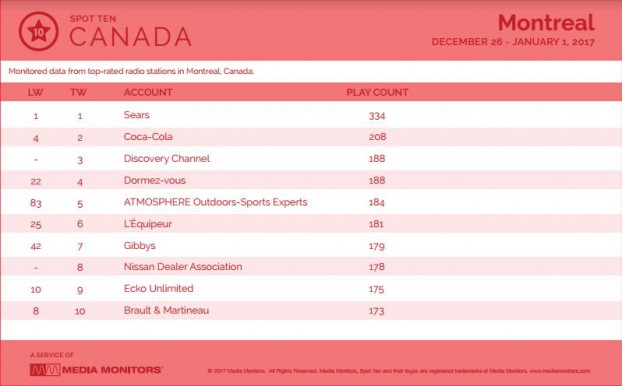Viewport: 622px width, 386px height.
Task: Click the Nissan Dealer Association entry
Action: pos(183,267)
